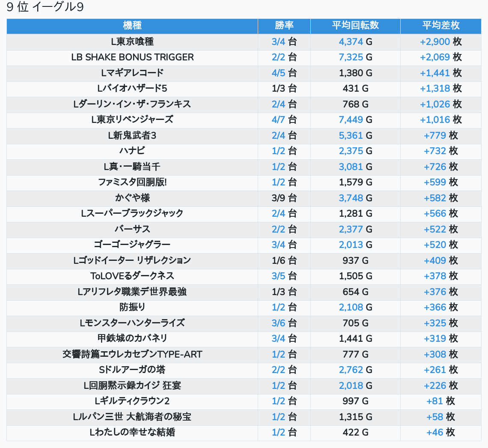Screen dimensions: 488x448
Task: Click the 9 位 イーグル9 heading
Action: click(45, 8)
